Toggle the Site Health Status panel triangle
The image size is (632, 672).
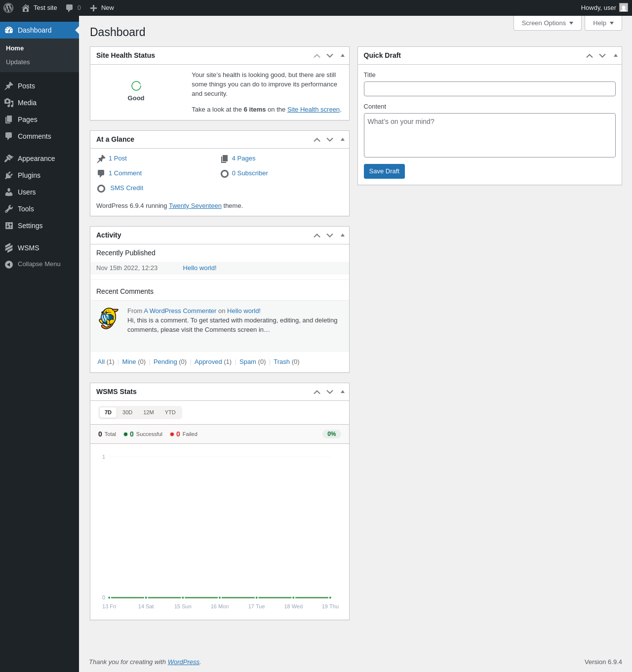[343, 55]
